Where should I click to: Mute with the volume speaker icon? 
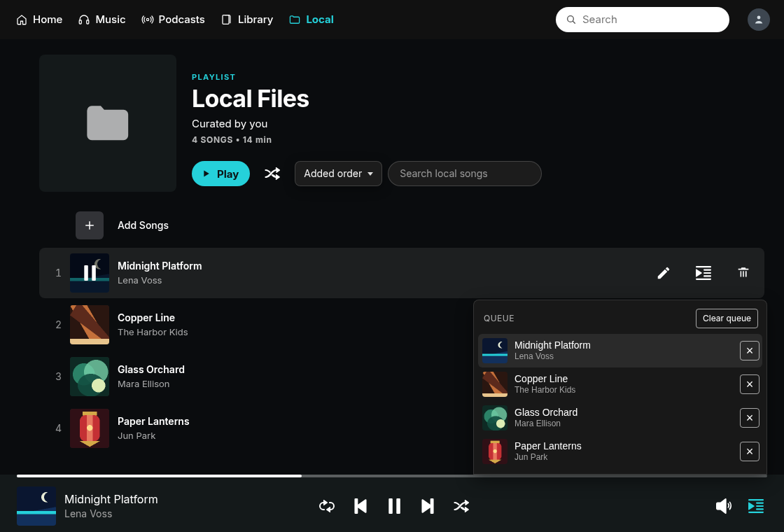[723, 506]
